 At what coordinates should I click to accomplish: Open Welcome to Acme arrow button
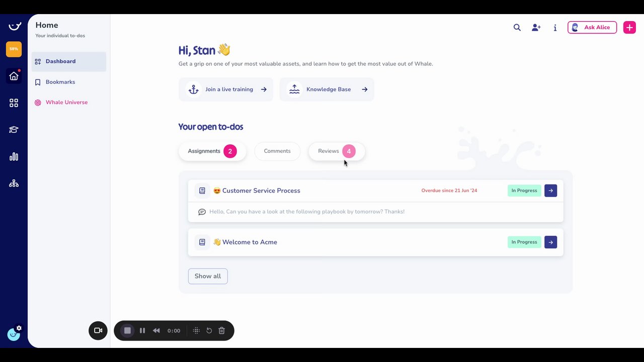point(550,242)
